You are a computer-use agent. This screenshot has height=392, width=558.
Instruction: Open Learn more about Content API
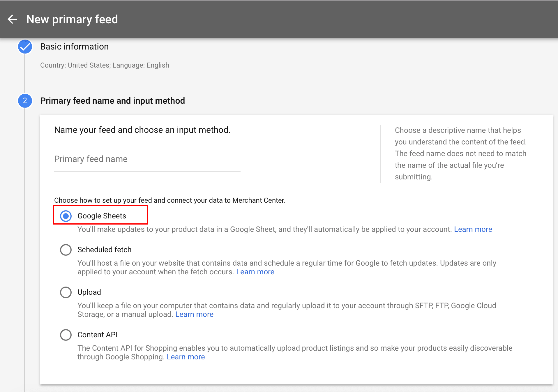coord(186,357)
